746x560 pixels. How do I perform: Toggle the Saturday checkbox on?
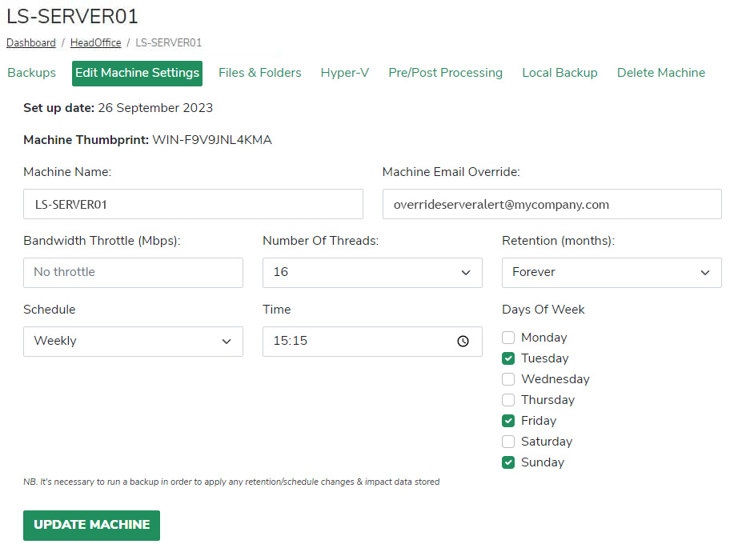click(x=508, y=442)
